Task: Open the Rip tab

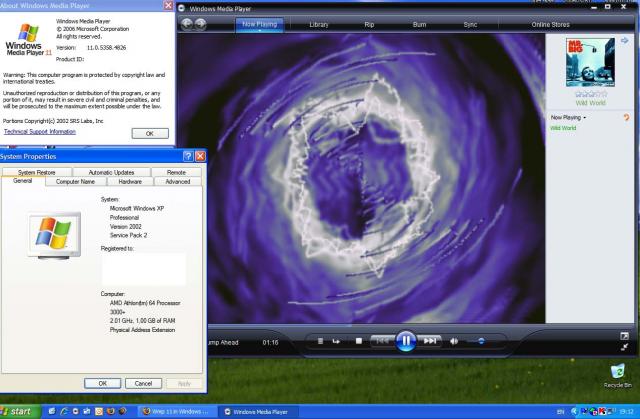Action: coord(369,24)
